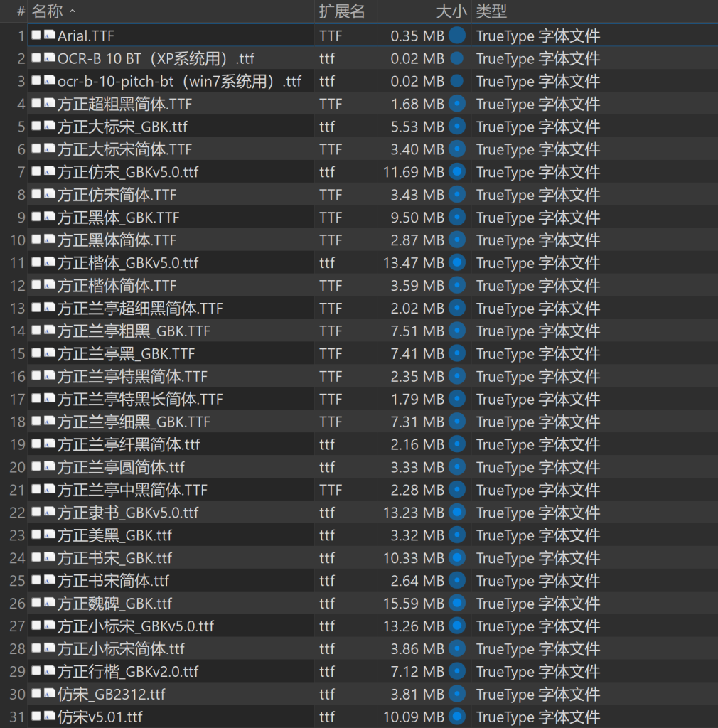The image size is (718, 728).
Task: Select the file name 方正小标宋简体.ttf
Action: pyautogui.click(x=121, y=648)
